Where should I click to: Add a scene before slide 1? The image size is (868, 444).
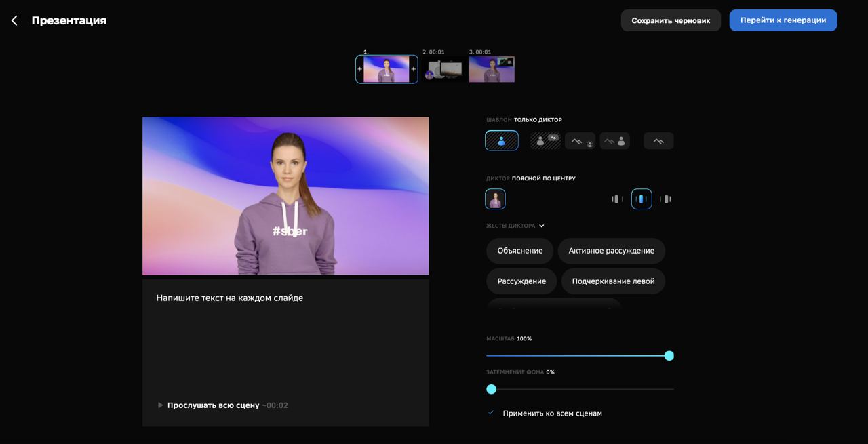pos(359,69)
